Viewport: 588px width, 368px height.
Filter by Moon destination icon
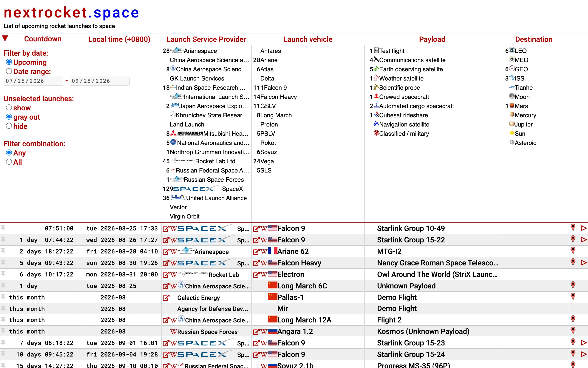point(512,96)
